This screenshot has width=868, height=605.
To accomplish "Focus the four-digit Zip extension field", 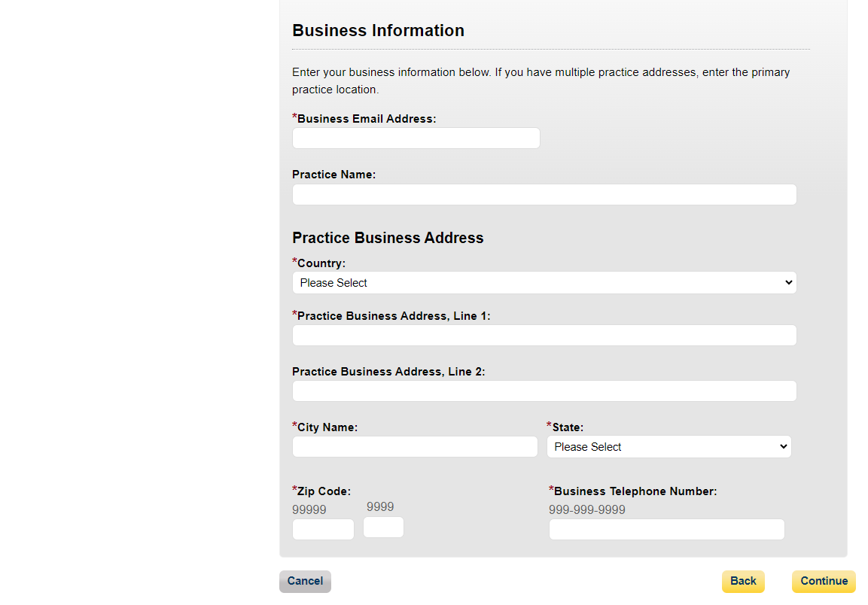I will 383,527.
